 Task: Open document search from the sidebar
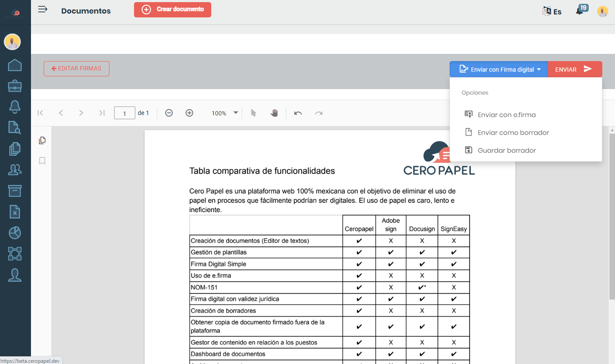point(14,128)
